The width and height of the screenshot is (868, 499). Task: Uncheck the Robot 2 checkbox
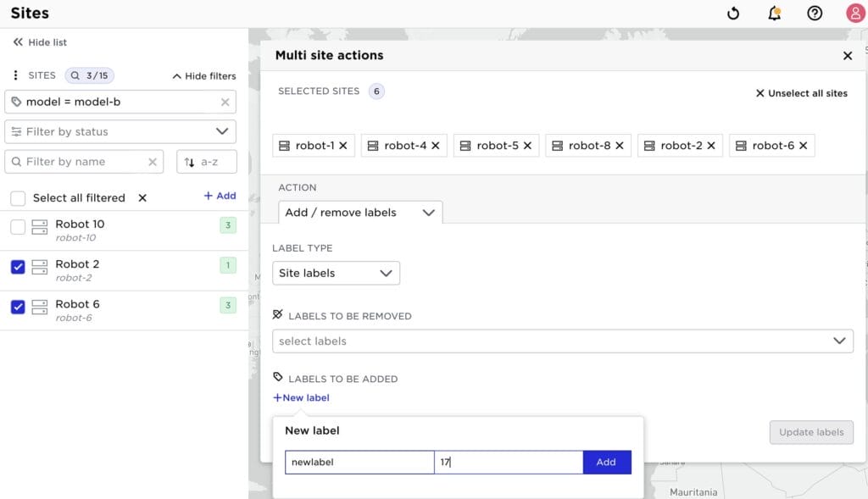click(18, 267)
